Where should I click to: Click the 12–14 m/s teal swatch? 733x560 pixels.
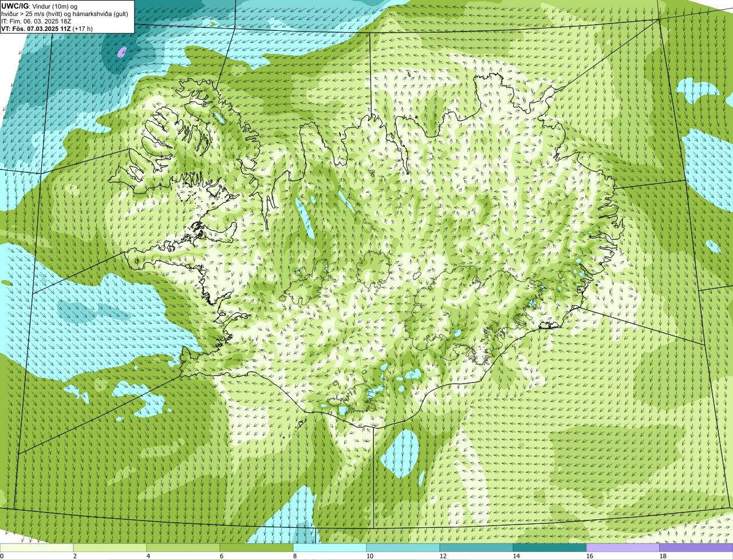476,548
